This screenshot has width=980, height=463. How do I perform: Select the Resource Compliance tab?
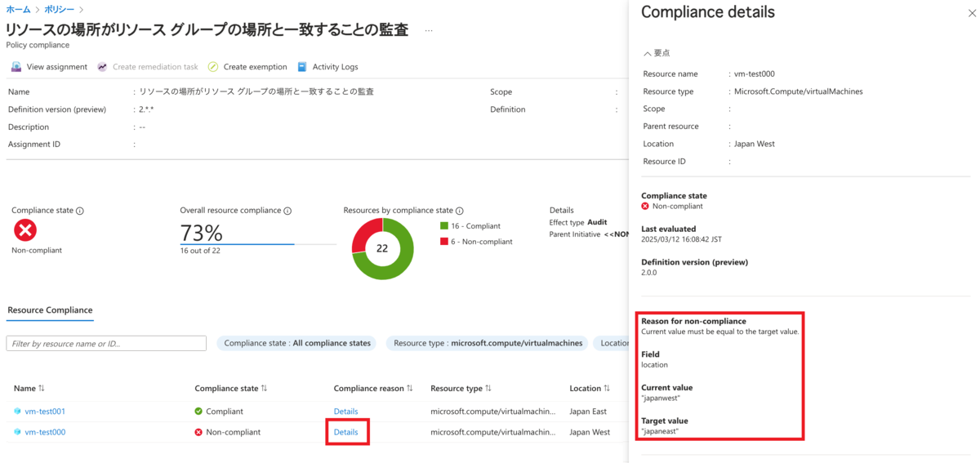pos(50,310)
